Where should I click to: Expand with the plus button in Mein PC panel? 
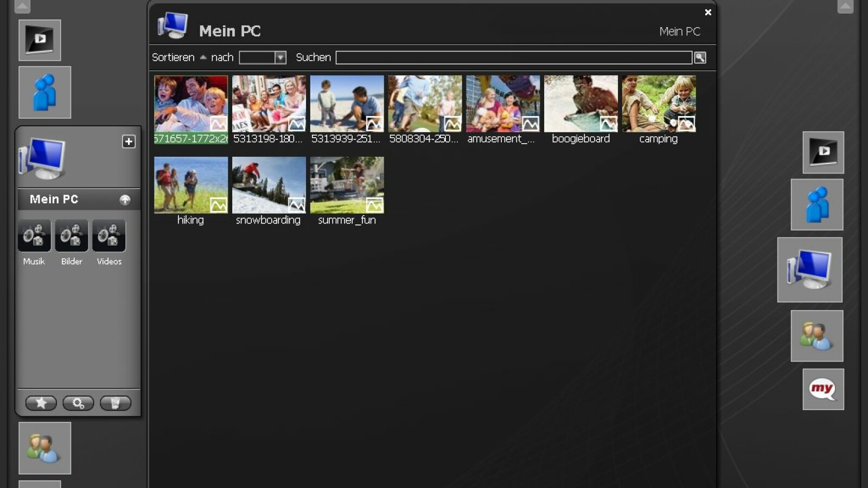(129, 142)
